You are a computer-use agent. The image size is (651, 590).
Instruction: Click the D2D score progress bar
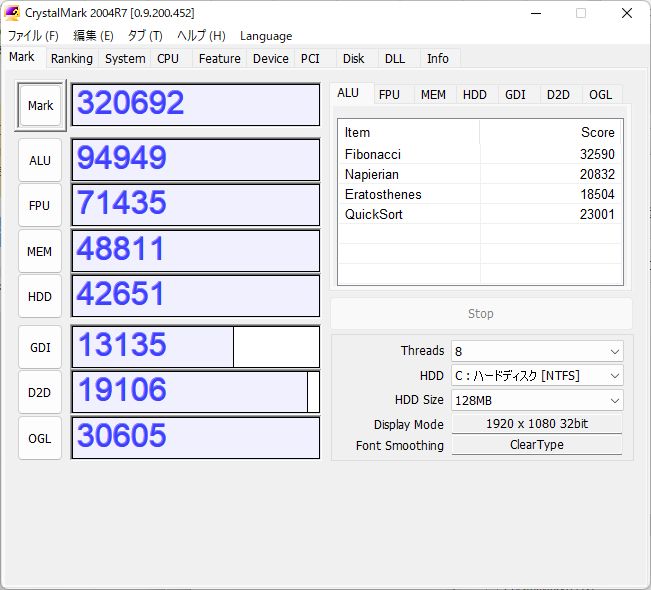click(196, 392)
